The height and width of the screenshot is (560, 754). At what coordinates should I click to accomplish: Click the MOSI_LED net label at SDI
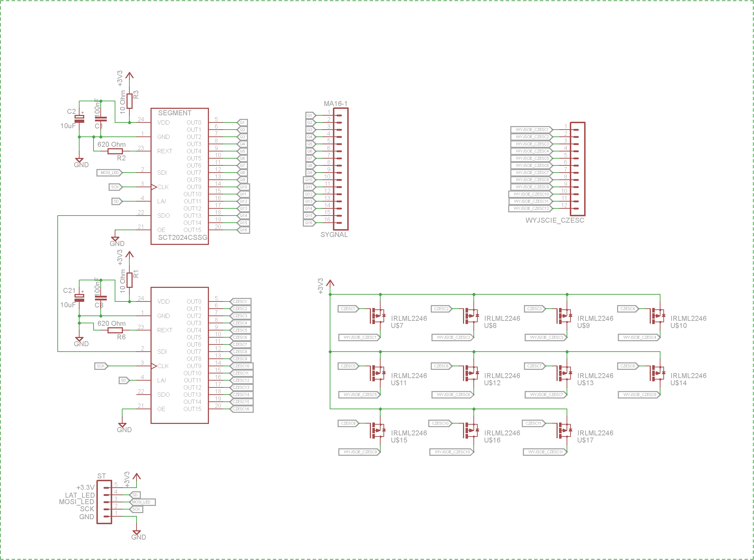click(110, 173)
